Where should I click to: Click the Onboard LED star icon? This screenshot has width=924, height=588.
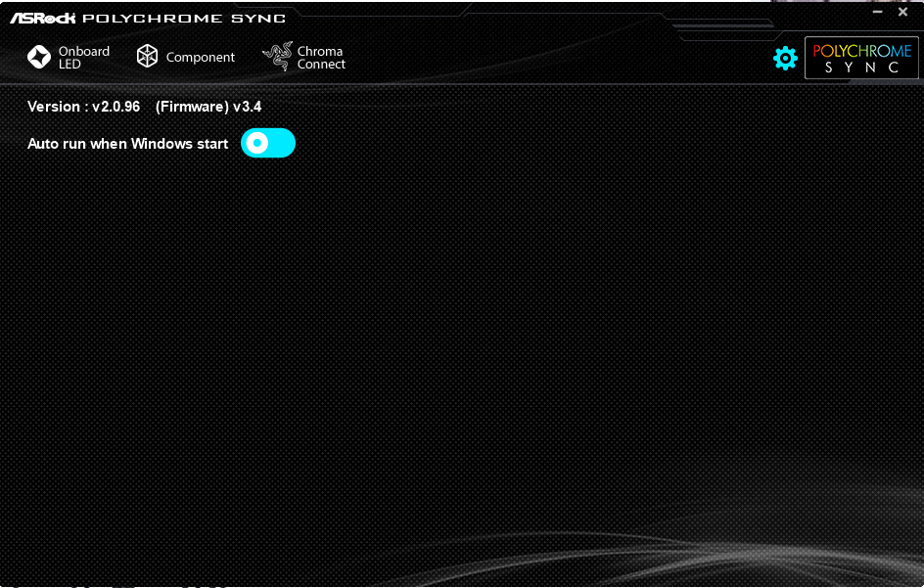point(39,57)
